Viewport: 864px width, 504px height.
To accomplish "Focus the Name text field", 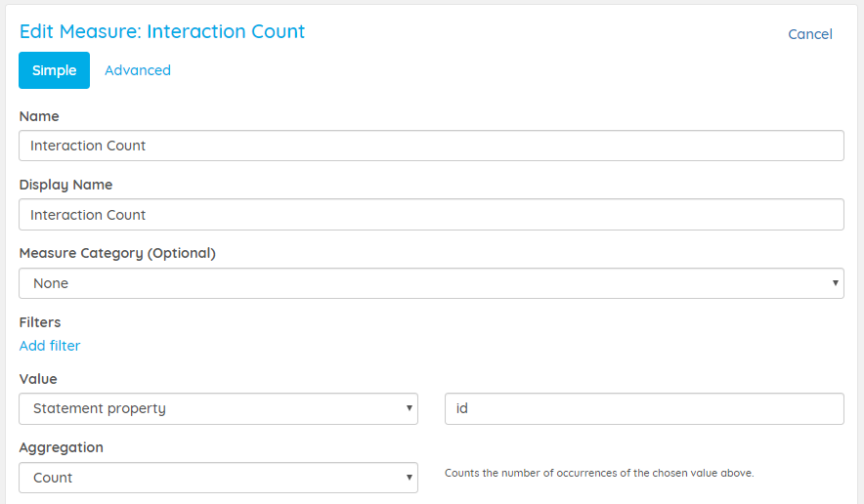I will (x=431, y=146).
